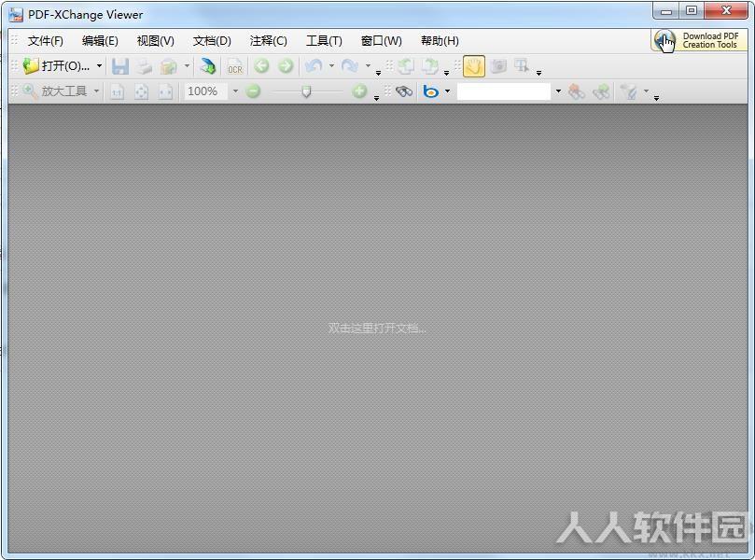
Task: Click the Print icon
Action: (x=144, y=66)
